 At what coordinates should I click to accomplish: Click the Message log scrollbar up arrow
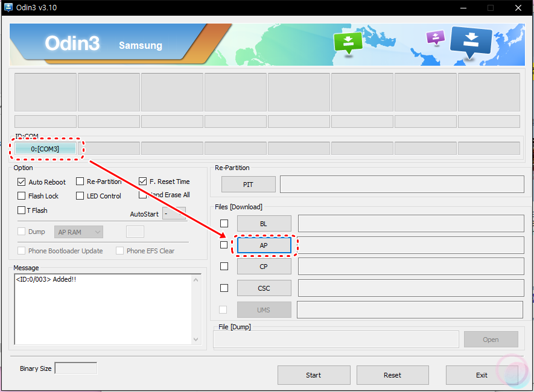[196, 280]
